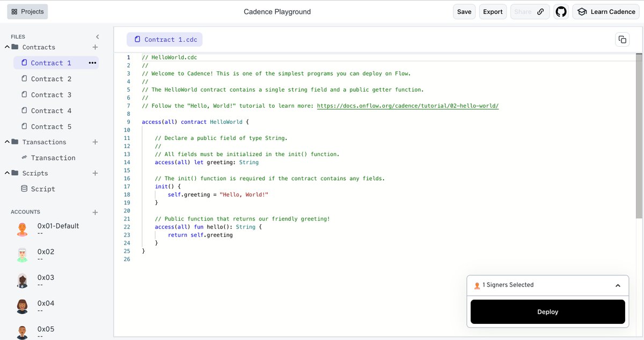Click the 0x04 avatar image
The image size is (644, 340).
pyautogui.click(x=22, y=306)
